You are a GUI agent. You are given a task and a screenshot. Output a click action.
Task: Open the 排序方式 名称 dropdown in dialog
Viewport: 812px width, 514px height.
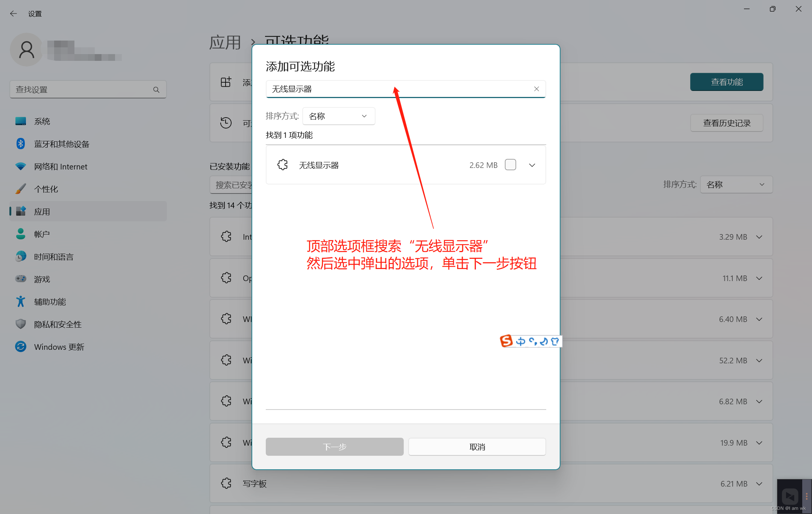point(338,116)
